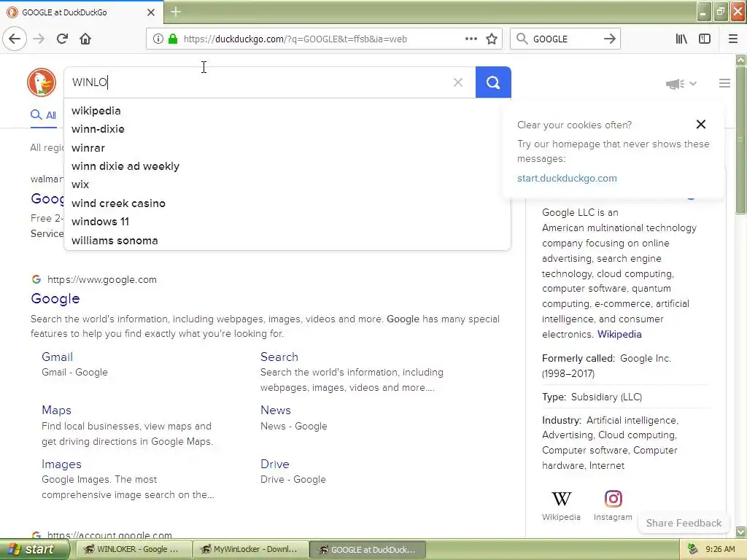747x560 pixels.
Task: Open the Wikipedia profile icon
Action: [561, 499]
